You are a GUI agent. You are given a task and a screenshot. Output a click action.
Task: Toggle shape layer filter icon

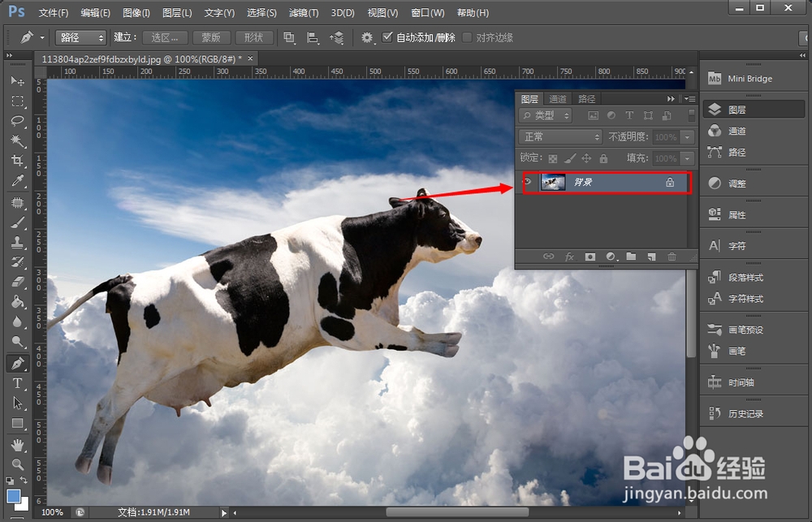(x=648, y=115)
